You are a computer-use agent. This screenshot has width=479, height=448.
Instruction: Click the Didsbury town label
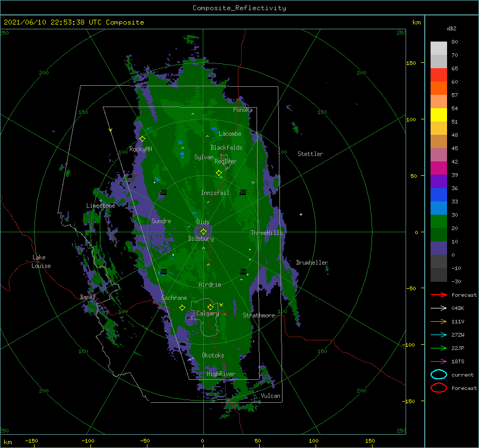pos(201,239)
